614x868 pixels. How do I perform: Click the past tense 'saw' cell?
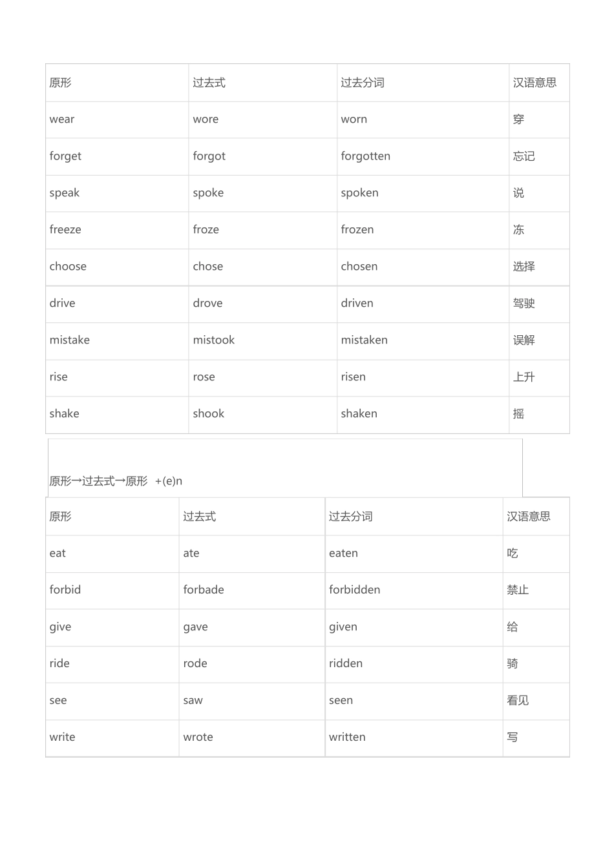coord(193,701)
